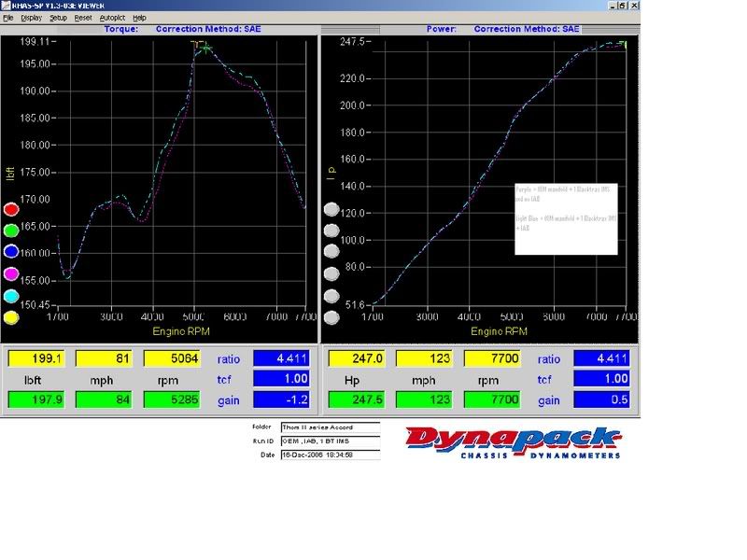Toggle the red run circle in Torque graph

pyautogui.click(x=11, y=209)
